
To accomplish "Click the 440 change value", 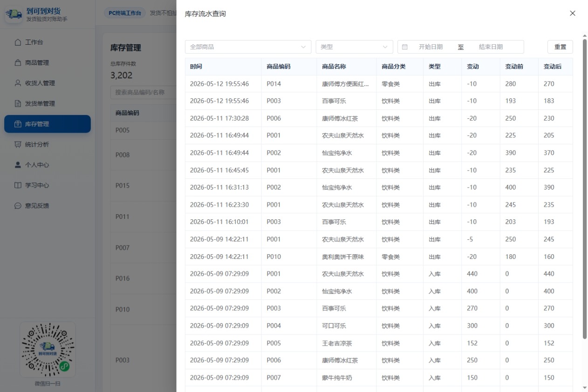I will (x=472, y=274).
